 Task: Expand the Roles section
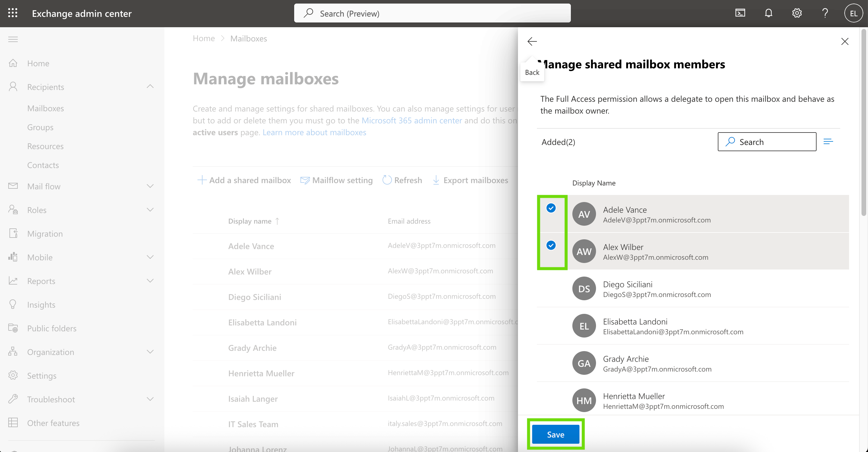click(x=150, y=210)
